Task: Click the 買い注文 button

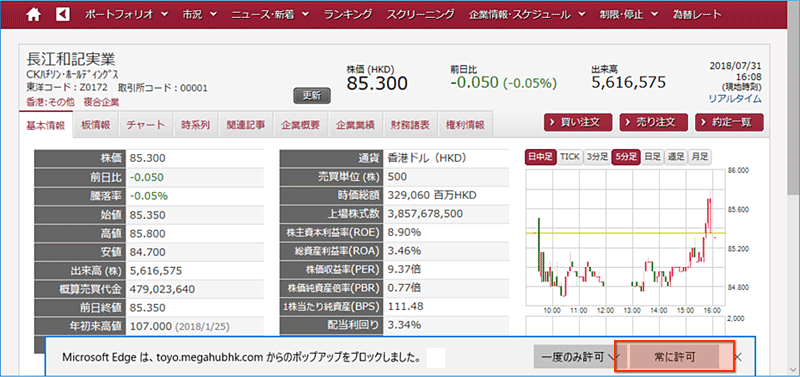Action: point(579,123)
